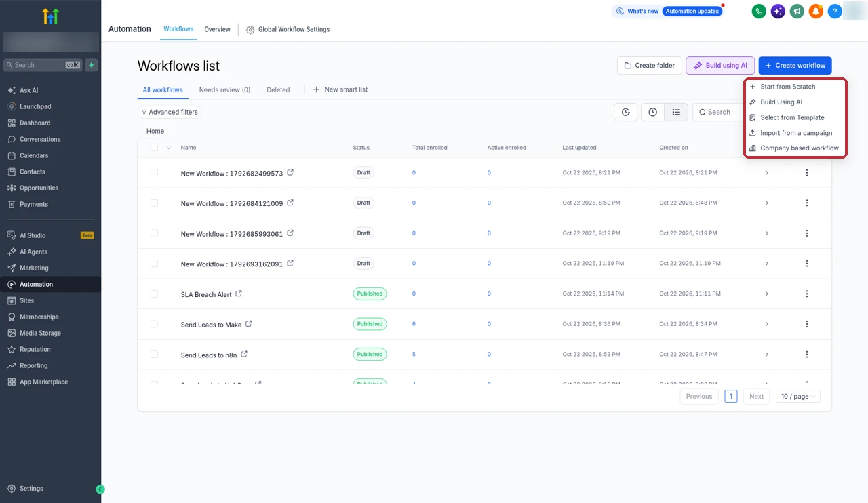868x503 pixels.
Task: Click the purple AI sparkle icon in header
Action: 778,12
